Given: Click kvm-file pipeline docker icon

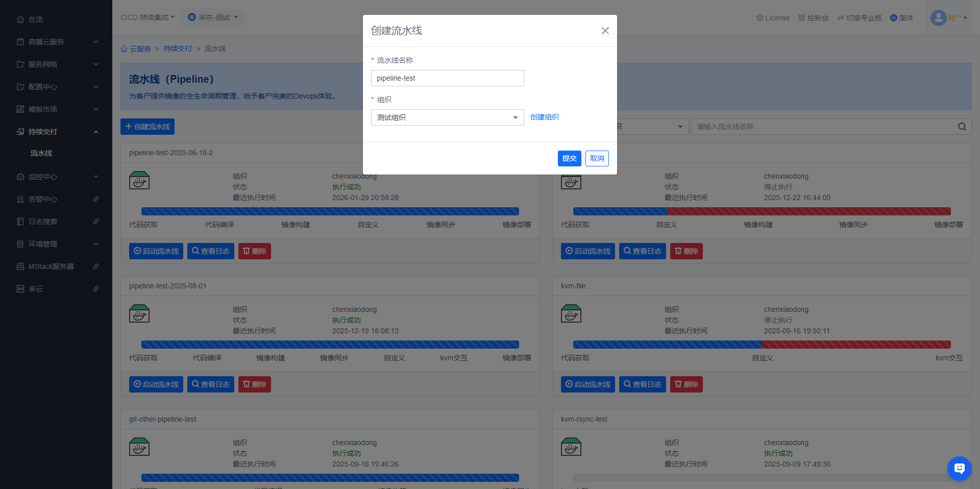Looking at the screenshot, I should pos(571,314).
